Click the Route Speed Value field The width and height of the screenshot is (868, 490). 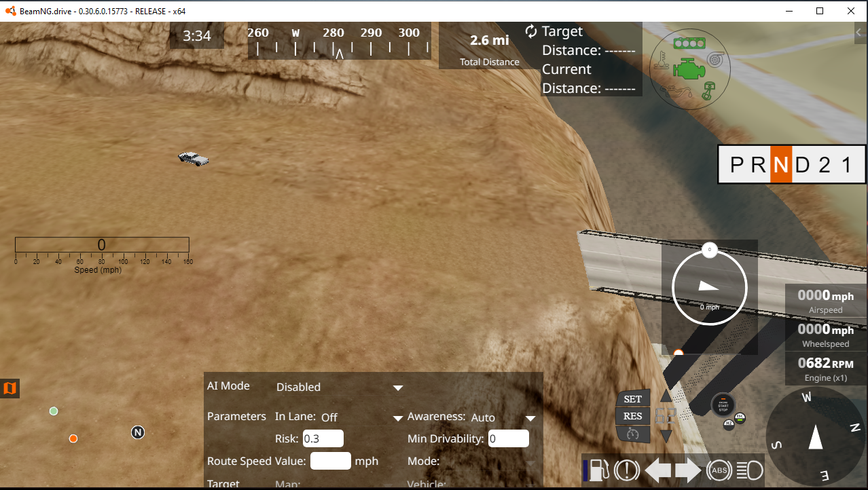331,461
